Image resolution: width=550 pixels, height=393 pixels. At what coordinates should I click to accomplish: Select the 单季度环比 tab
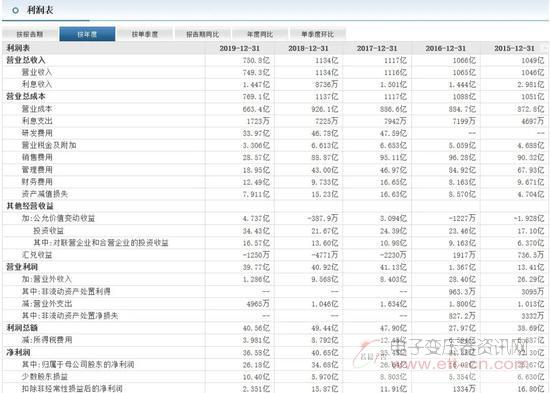[x=318, y=34]
